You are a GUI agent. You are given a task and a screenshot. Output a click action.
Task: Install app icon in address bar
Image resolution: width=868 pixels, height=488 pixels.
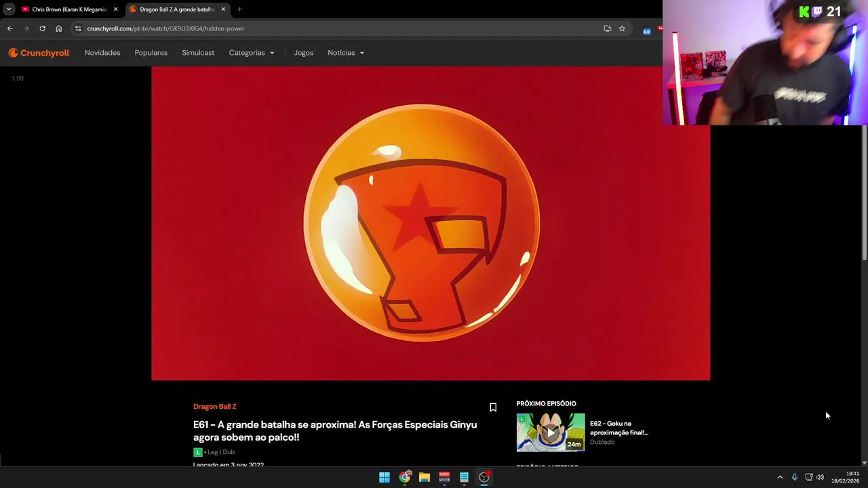click(607, 28)
